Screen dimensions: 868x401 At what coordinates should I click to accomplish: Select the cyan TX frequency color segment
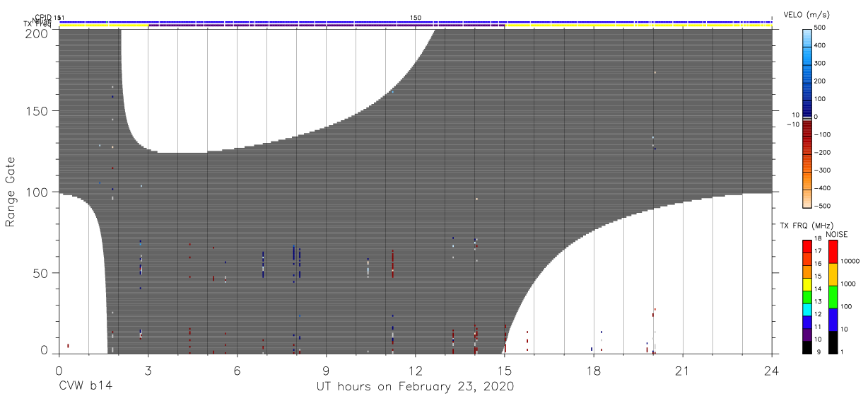(807, 308)
